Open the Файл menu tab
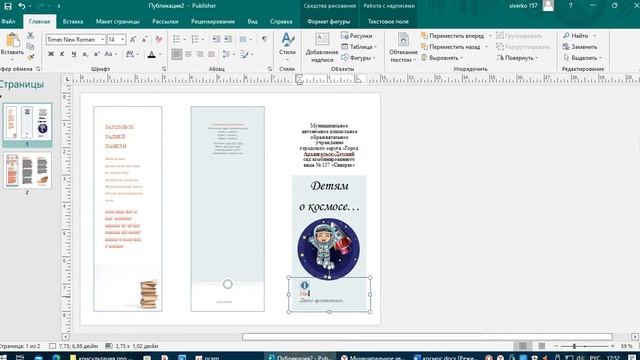640x360 pixels. (x=8, y=22)
